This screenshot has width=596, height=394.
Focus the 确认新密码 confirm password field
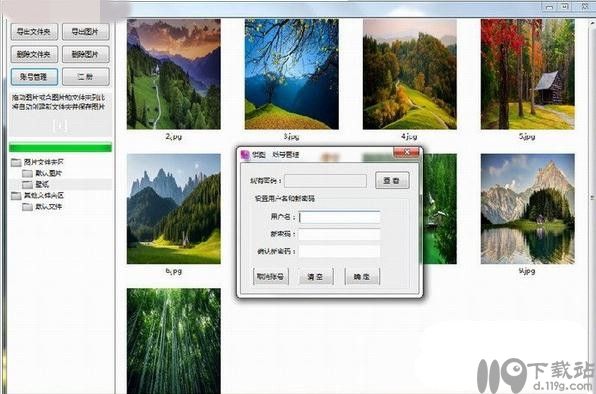(x=339, y=251)
